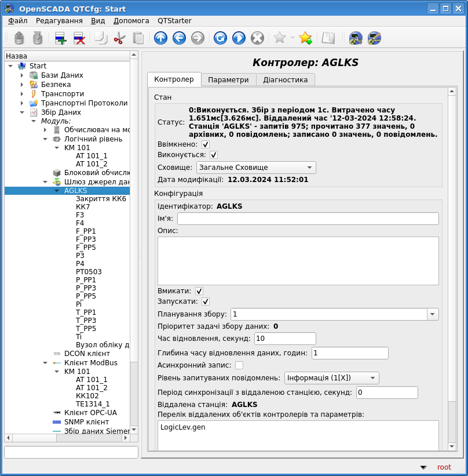The width and height of the screenshot is (468, 476).
Task: Open the manual with the book icon
Action: (x=328, y=38)
